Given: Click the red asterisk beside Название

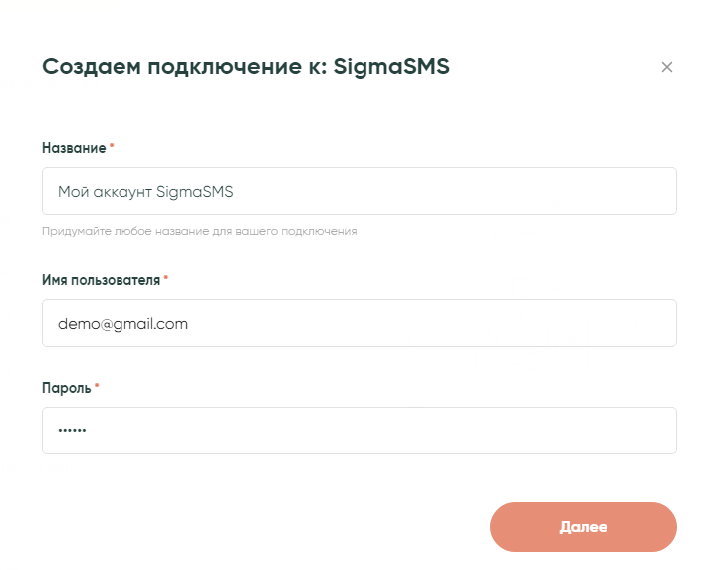Looking at the screenshot, I should point(112,147).
